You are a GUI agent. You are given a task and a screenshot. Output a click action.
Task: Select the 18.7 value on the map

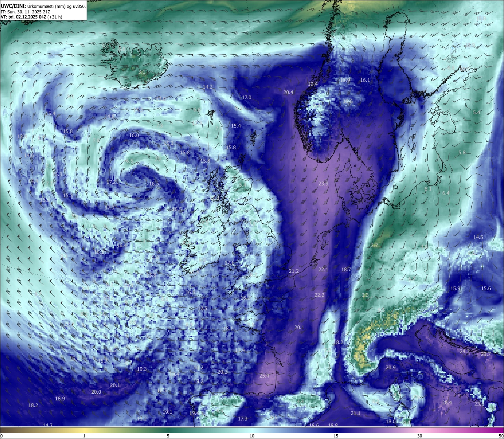pyautogui.click(x=346, y=270)
